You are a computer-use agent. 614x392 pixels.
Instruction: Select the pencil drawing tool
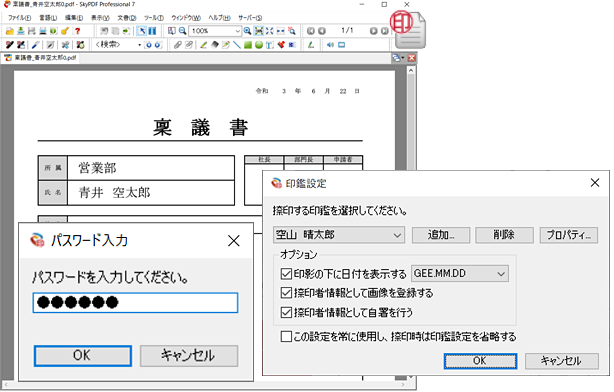pyautogui.click(x=204, y=45)
